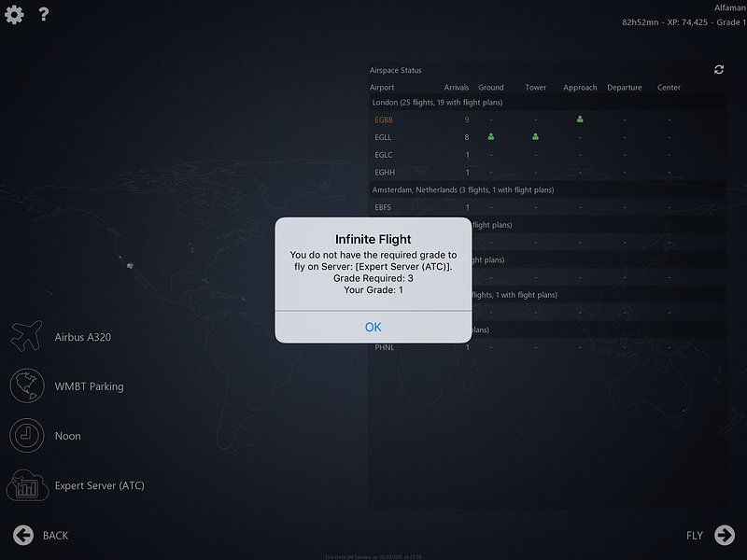Select the Airbus A320 airplane icon

[x=27, y=336]
